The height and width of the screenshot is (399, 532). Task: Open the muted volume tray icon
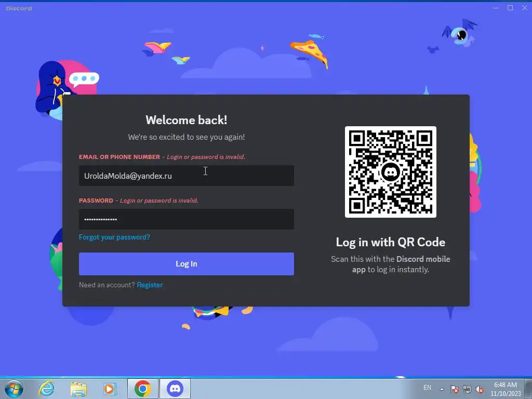pyautogui.click(x=480, y=389)
